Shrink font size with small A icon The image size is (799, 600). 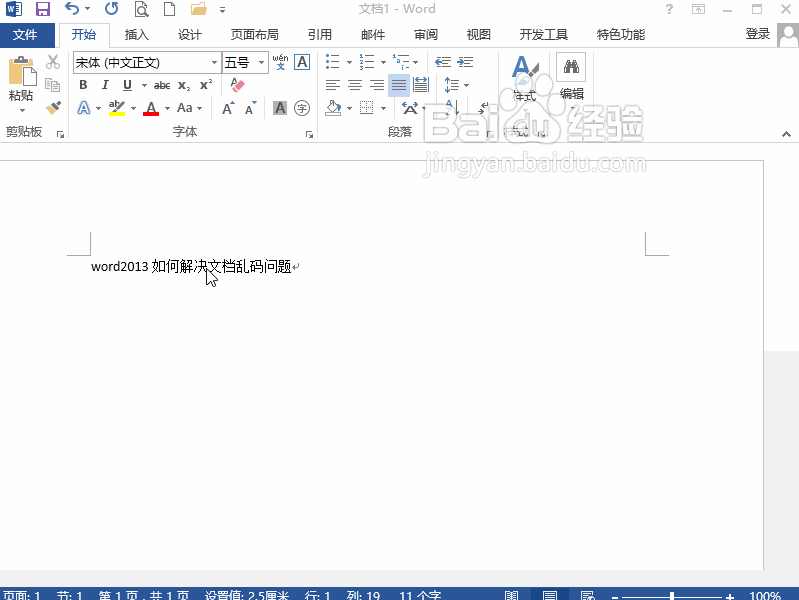point(251,108)
